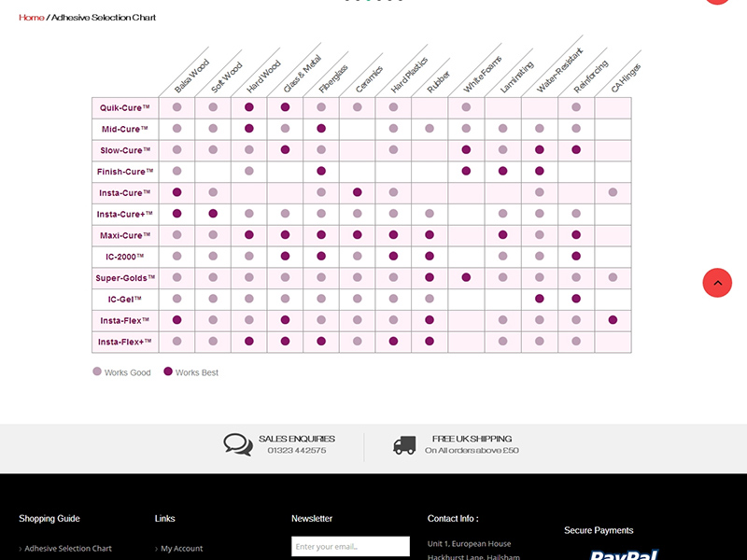Click Finish-Cure Laminating dark dot
Viewport: 747px width, 560px height.
[x=502, y=171]
